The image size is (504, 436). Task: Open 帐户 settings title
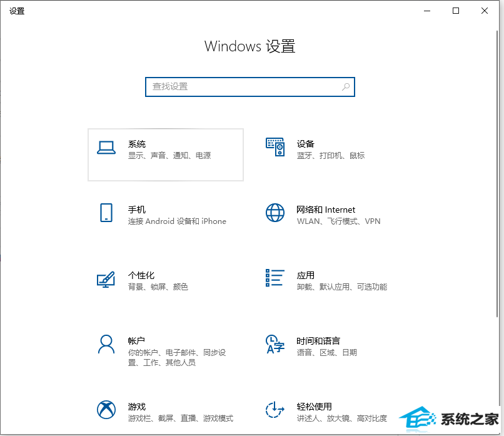pyautogui.click(x=136, y=341)
